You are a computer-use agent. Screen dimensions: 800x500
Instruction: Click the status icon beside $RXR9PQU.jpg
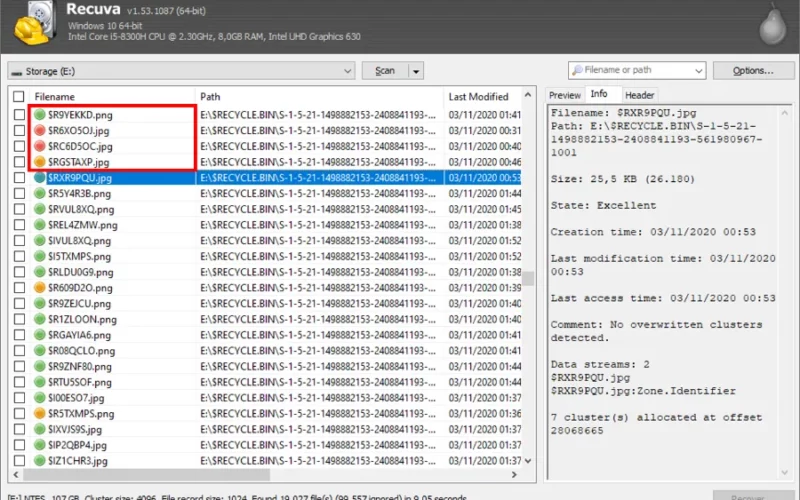coord(40,178)
